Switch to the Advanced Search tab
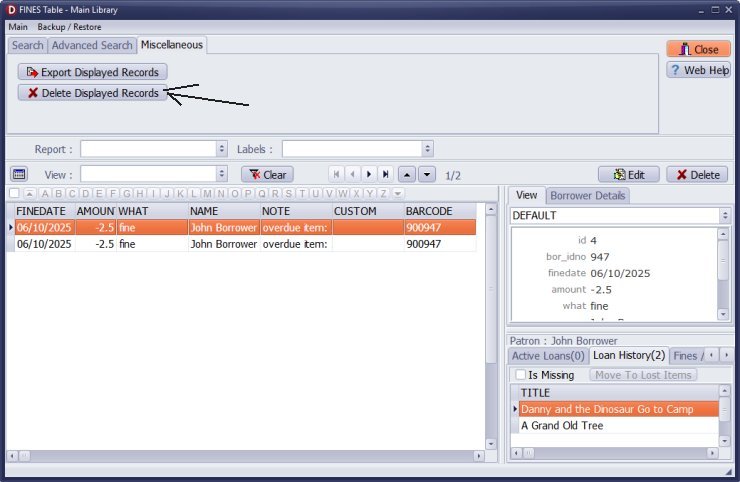This screenshot has height=482, width=740. pyautogui.click(x=92, y=45)
